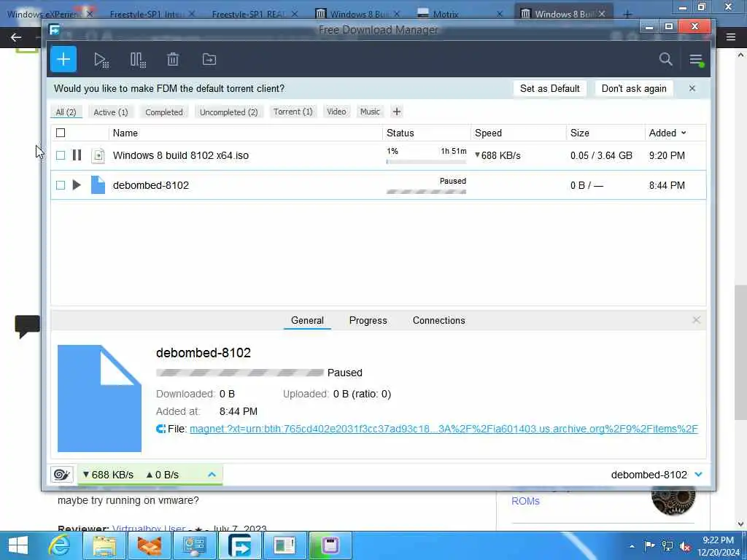Go back in the browser window
The width and height of the screenshot is (747, 560).
pos(16,37)
